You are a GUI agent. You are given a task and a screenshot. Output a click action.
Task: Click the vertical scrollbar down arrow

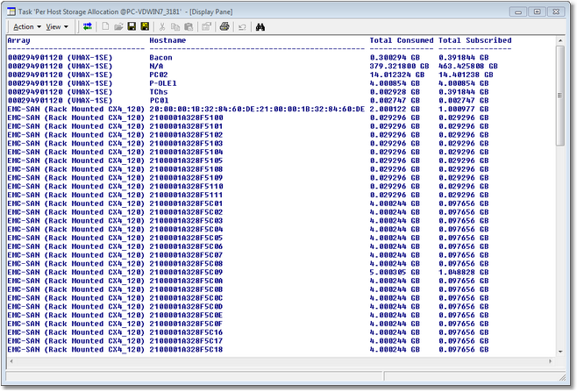pos(560,352)
